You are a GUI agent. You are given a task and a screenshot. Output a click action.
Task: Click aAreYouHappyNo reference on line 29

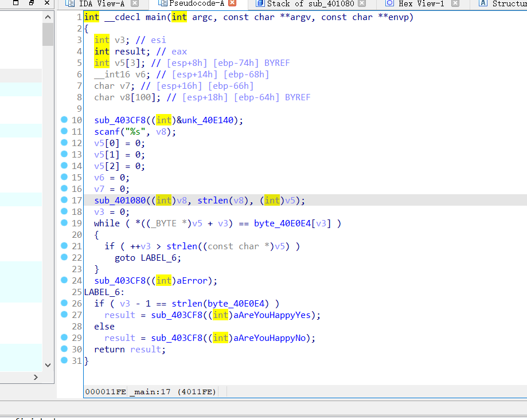[270, 337]
